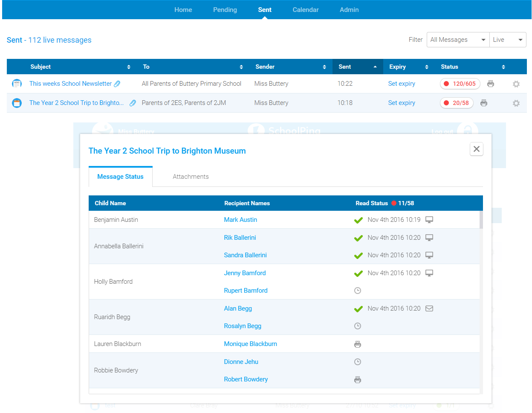Click the desktop device icon for Rik Ballerini

coord(429,238)
